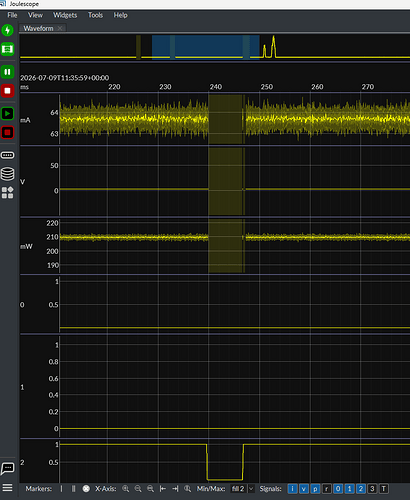Image resolution: width=410 pixels, height=500 pixels.
Task: Open the Tools menu
Action: (95, 15)
